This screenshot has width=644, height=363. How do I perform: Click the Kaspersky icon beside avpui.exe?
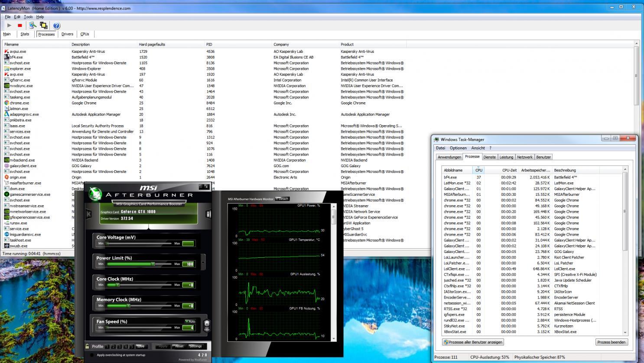[7, 52]
